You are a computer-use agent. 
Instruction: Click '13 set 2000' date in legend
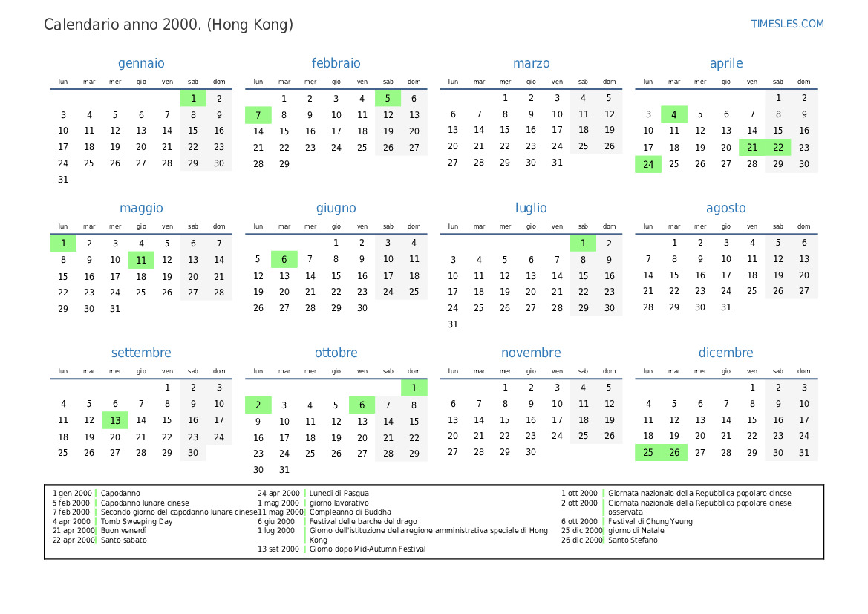click(x=278, y=549)
